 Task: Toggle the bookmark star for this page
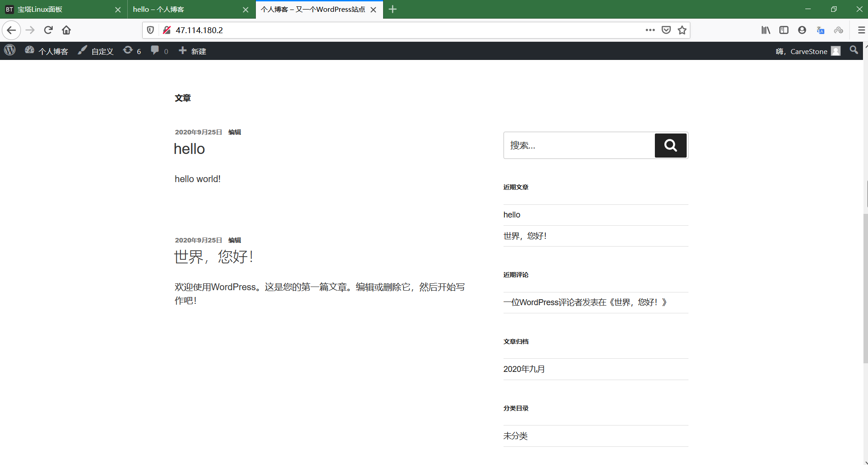coord(681,30)
